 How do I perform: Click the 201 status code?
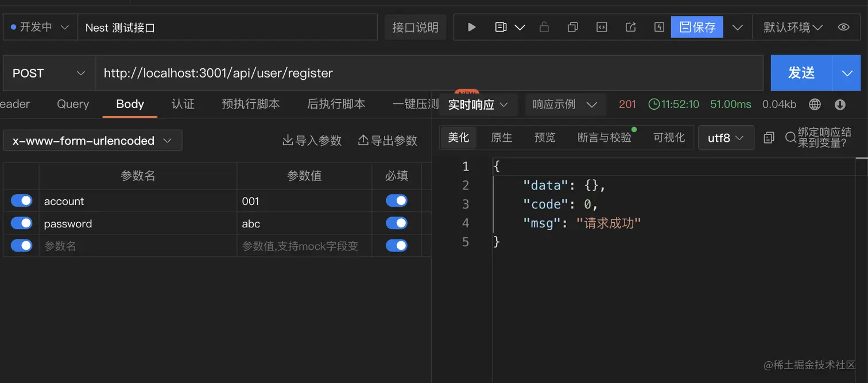627,104
